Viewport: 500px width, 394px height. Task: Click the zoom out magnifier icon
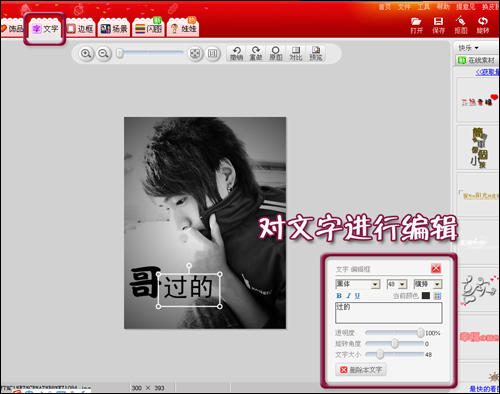click(103, 53)
